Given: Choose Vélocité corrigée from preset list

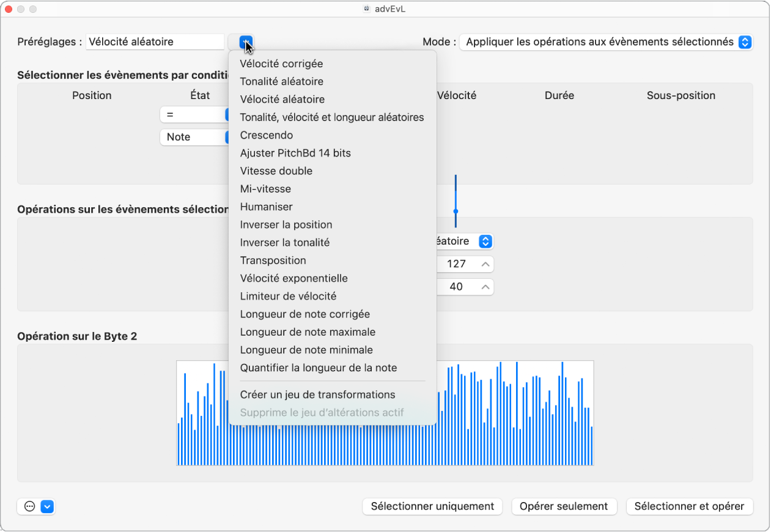Looking at the screenshot, I should tap(281, 64).
